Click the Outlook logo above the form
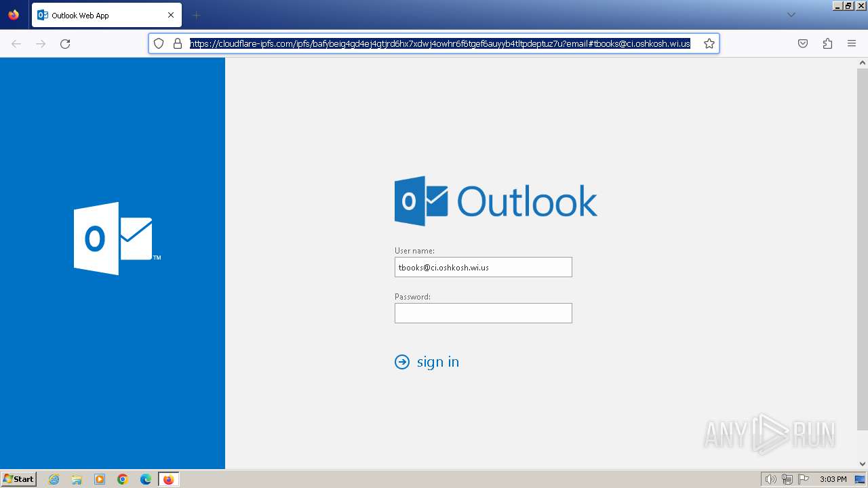This screenshot has height=488, width=868. 496,201
